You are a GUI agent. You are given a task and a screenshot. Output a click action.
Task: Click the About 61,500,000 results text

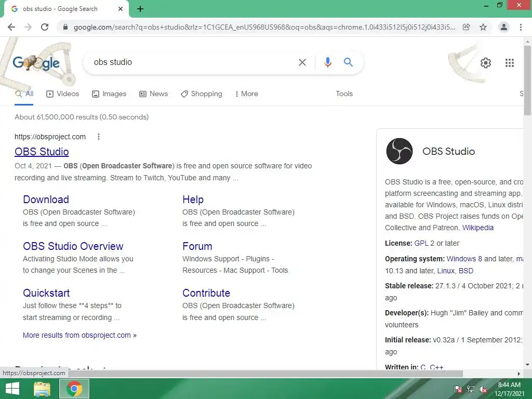(82, 117)
